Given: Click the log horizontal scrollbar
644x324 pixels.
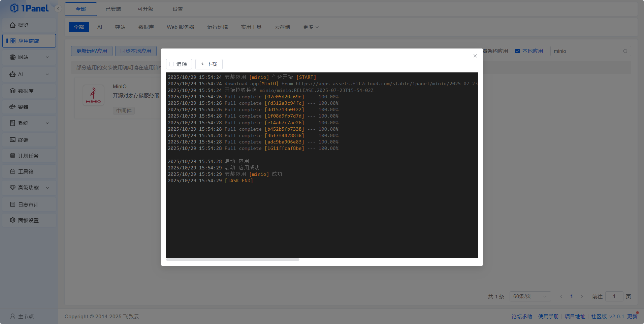Looking at the screenshot, I should [x=233, y=260].
